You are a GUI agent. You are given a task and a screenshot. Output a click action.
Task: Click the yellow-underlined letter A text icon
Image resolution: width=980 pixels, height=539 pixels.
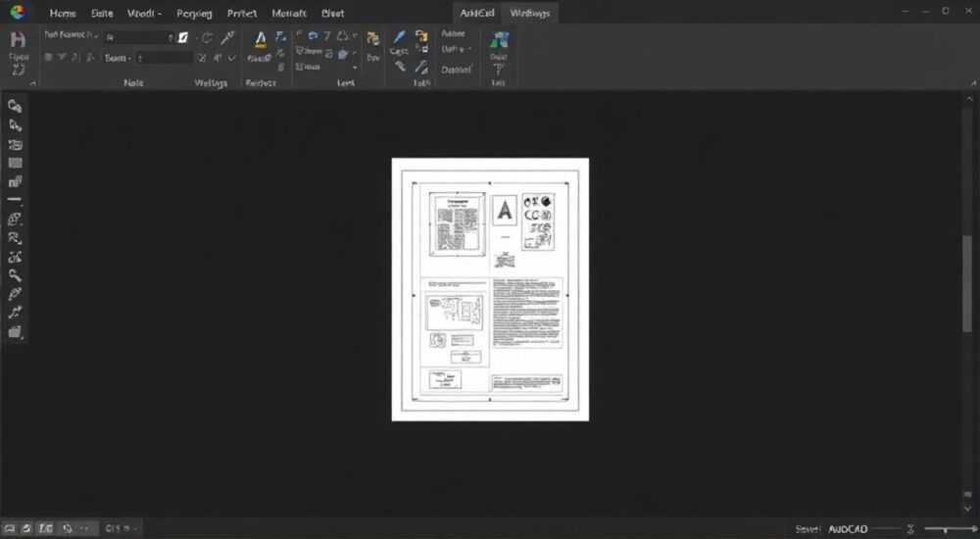tap(261, 40)
